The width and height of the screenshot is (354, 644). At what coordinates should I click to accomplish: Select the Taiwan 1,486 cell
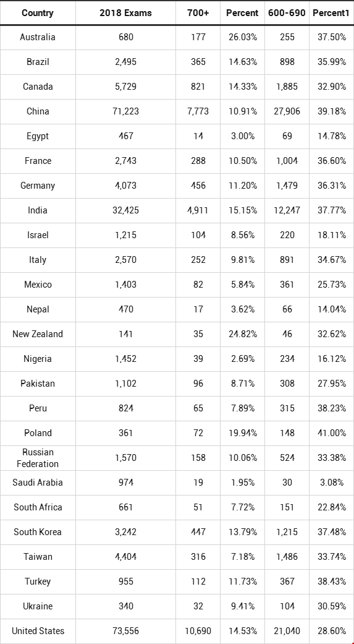pyautogui.click(x=287, y=557)
